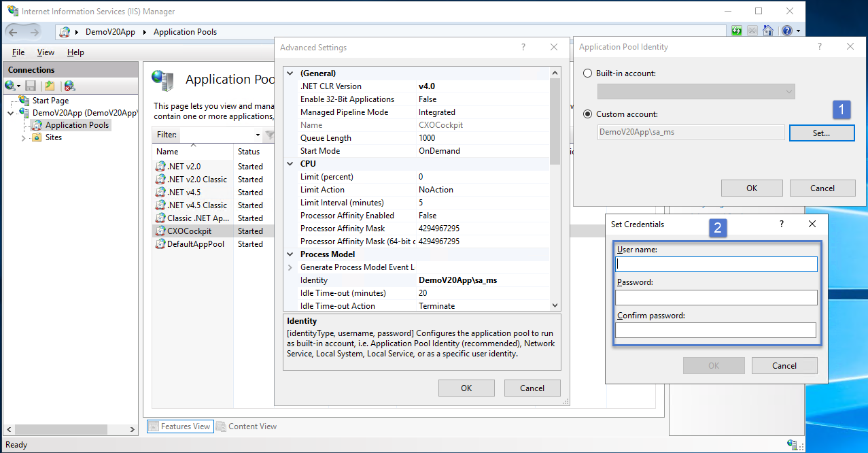Click the Password input field
The width and height of the screenshot is (868, 453).
(716, 297)
